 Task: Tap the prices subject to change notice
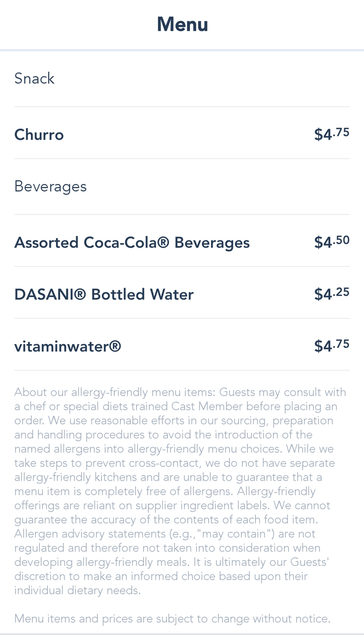coord(172,619)
